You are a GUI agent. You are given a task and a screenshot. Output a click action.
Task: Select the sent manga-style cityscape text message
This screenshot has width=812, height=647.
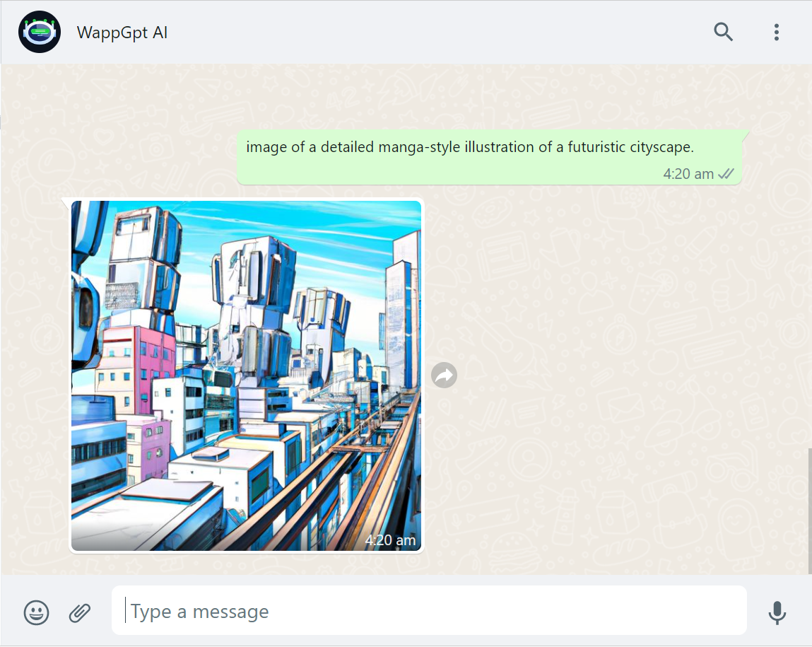click(470, 148)
